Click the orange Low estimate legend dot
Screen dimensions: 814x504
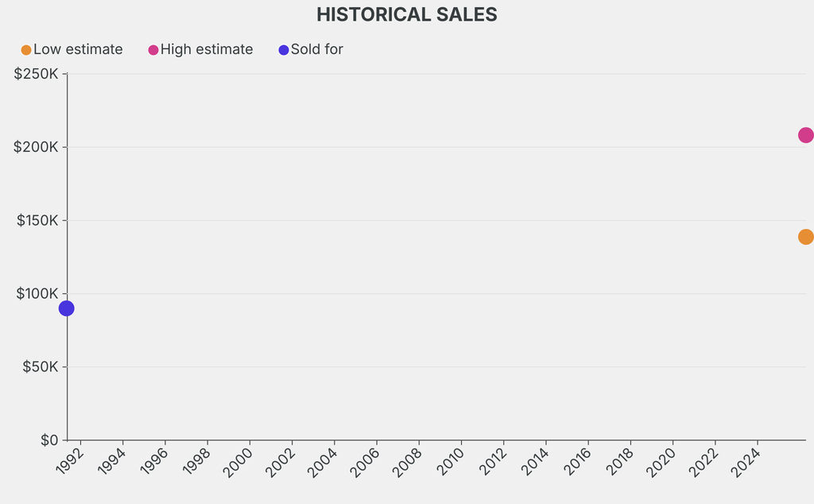[x=26, y=50]
